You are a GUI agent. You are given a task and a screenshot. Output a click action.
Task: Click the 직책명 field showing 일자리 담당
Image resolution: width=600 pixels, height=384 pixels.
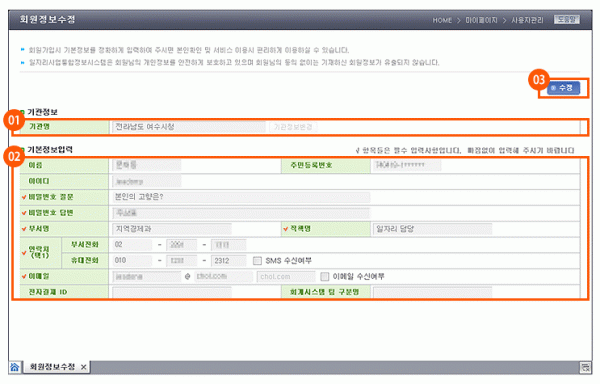[432, 229]
